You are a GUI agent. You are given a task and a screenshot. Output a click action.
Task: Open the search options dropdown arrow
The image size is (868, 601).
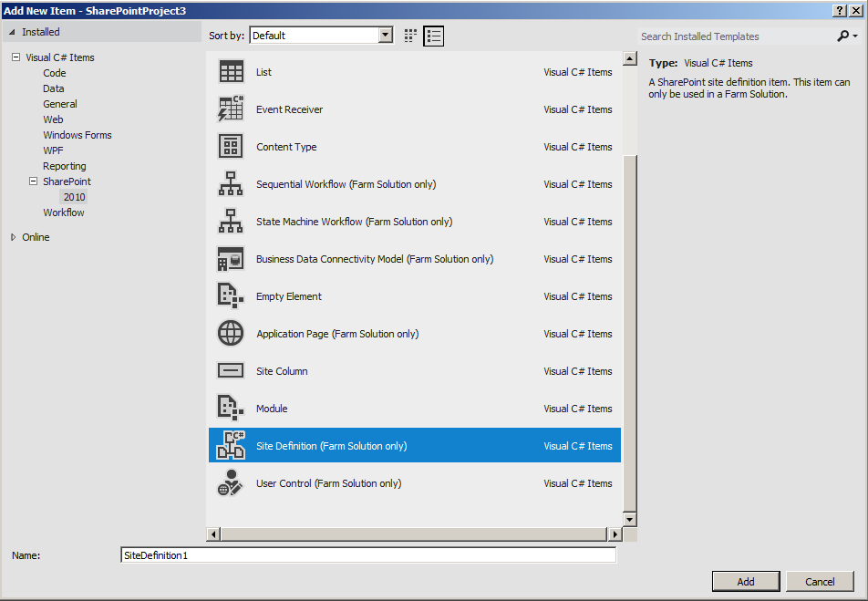pyautogui.click(x=855, y=36)
